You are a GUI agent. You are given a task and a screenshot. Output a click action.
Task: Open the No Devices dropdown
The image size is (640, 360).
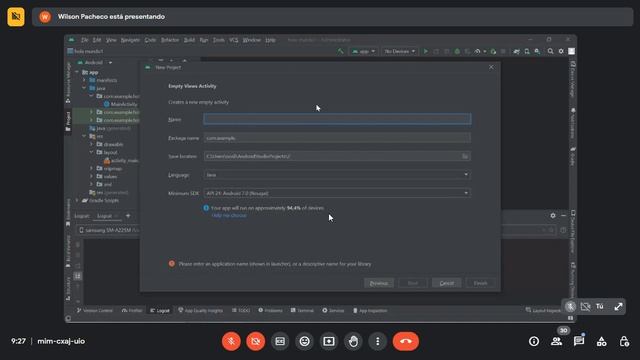[x=399, y=51]
